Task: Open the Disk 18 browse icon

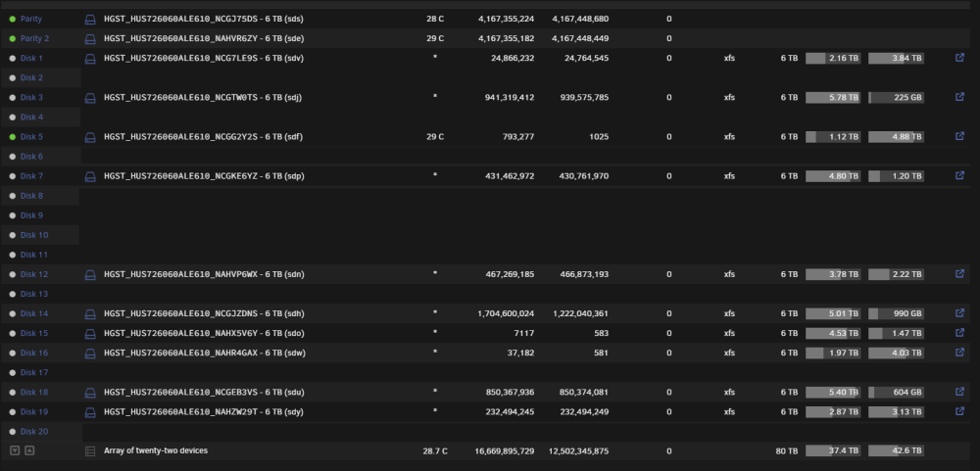Action: (x=959, y=392)
